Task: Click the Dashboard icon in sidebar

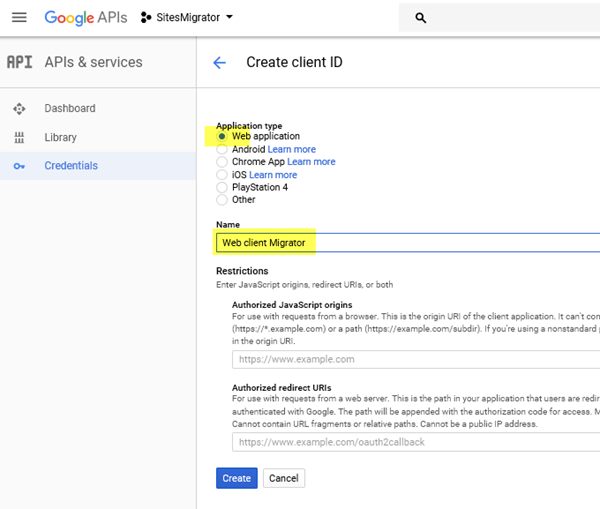Action: [19, 108]
